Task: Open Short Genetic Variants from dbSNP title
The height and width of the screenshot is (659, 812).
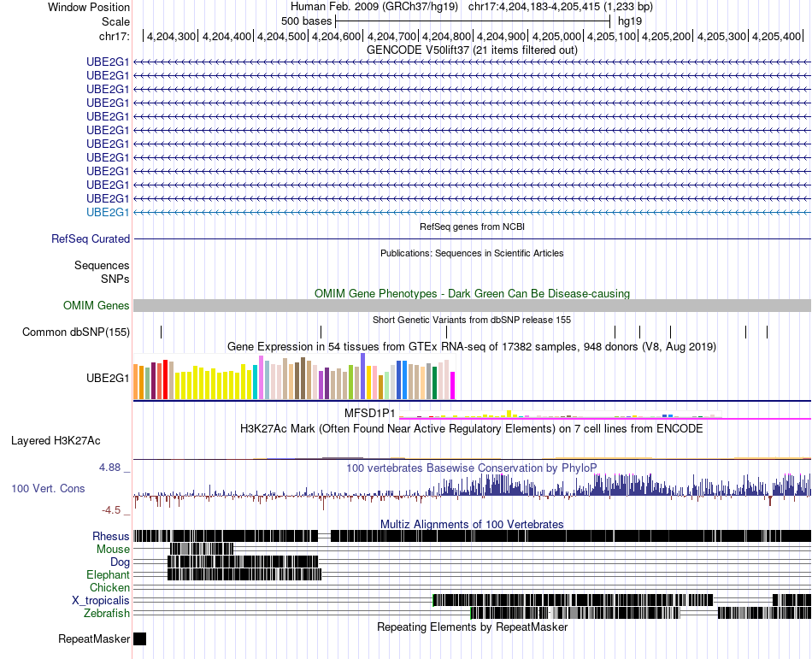Action: coord(472,320)
